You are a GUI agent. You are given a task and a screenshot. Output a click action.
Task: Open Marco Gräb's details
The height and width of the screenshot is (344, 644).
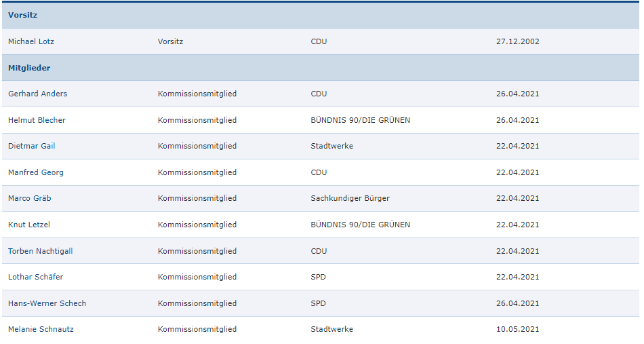point(30,198)
